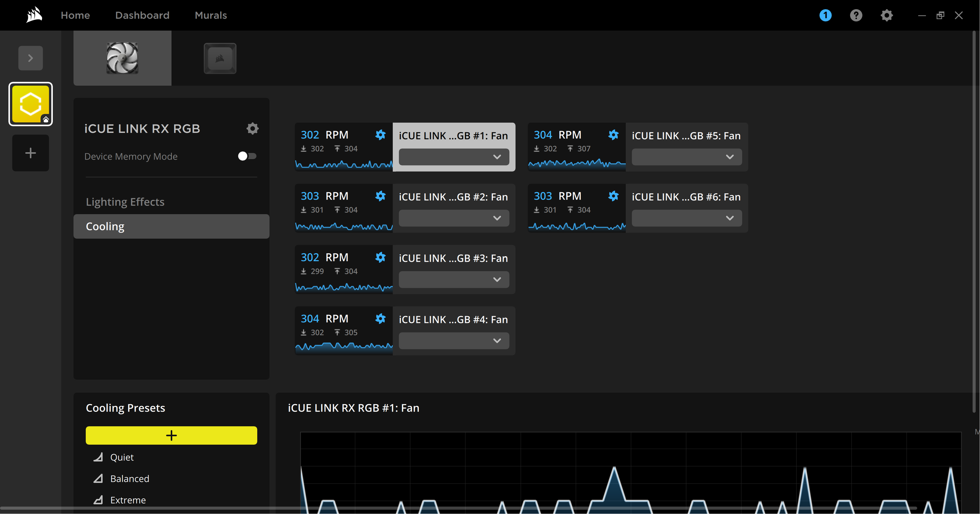Click the RPM sparkline graph of fan #3

click(344, 287)
